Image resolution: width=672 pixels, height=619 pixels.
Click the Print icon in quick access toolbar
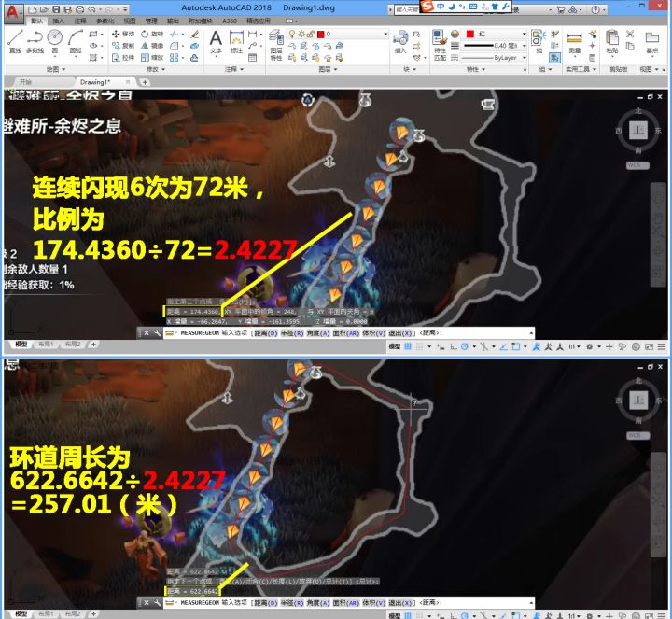click(79, 9)
